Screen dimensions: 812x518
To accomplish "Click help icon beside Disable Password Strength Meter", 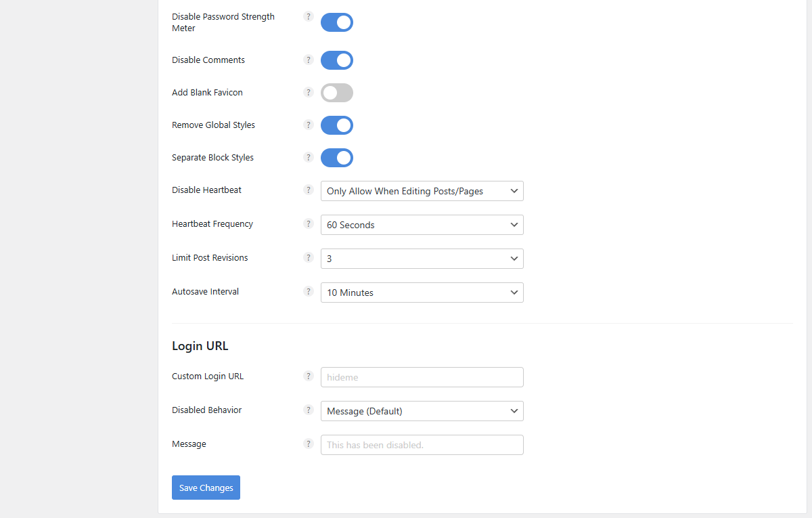I will coord(309,16).
